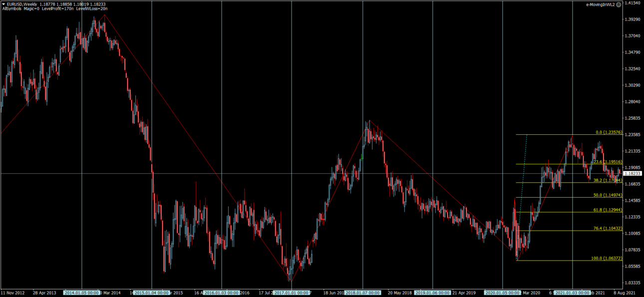This screenshot has height=297, width=644.
Task: Click the 1.14585 price scale value
Action: [x=633, y=201]
